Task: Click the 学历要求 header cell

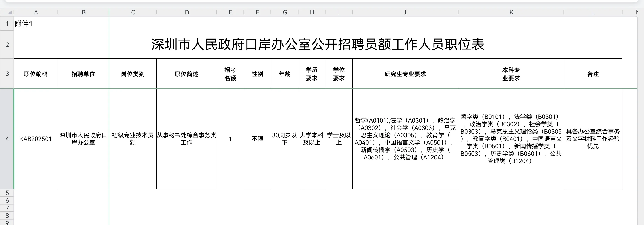Action: 312,74
